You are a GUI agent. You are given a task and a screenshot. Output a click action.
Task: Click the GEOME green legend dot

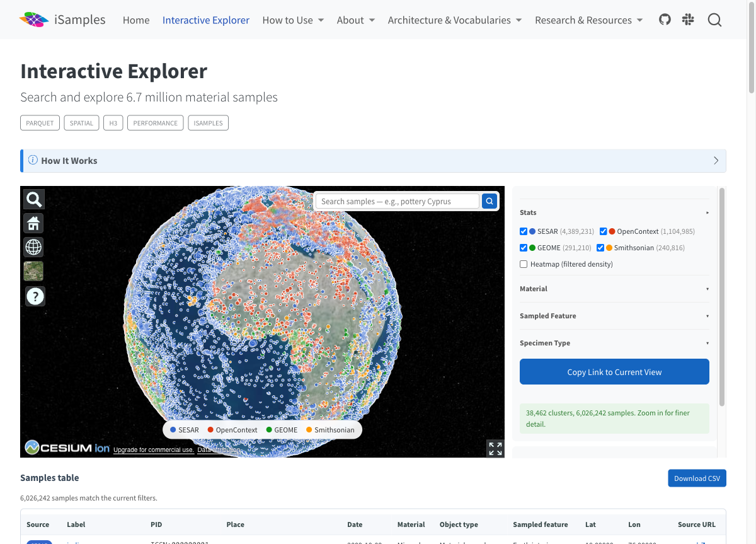[x=269, y=430]
